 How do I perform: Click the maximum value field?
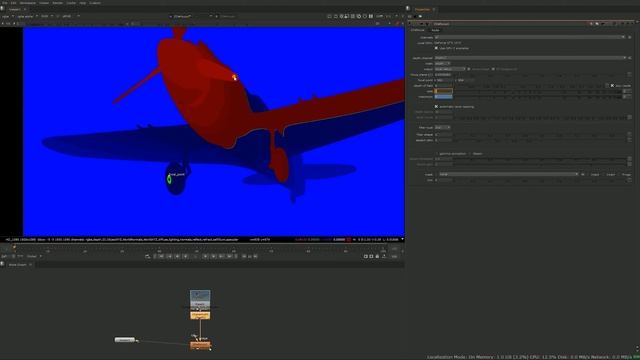point(443,97)
